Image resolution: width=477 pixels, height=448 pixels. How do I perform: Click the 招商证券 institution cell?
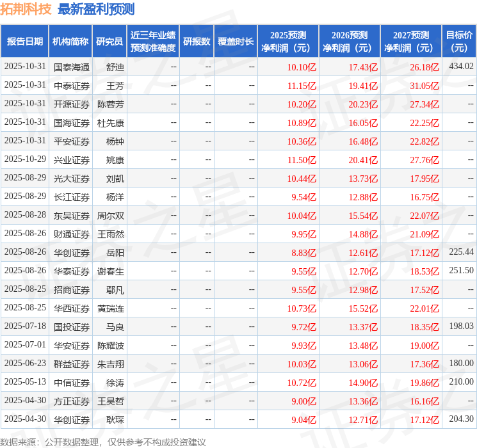72,290
